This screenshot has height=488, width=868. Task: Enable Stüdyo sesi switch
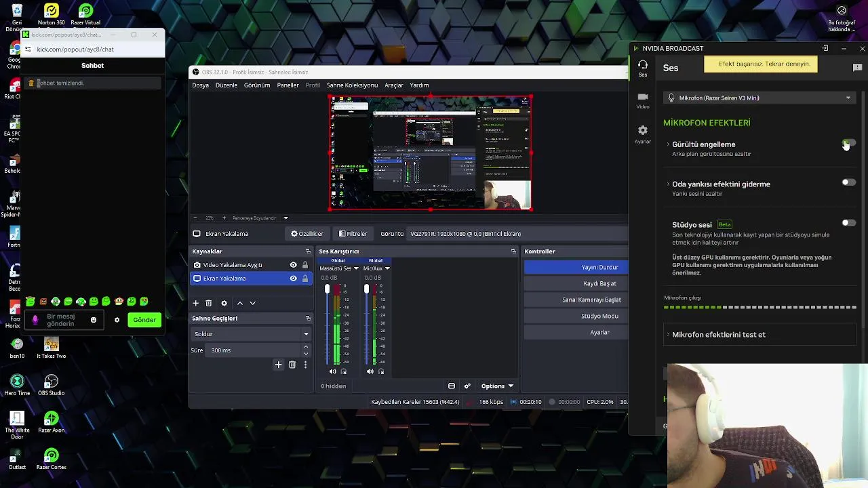click(848, 222)
